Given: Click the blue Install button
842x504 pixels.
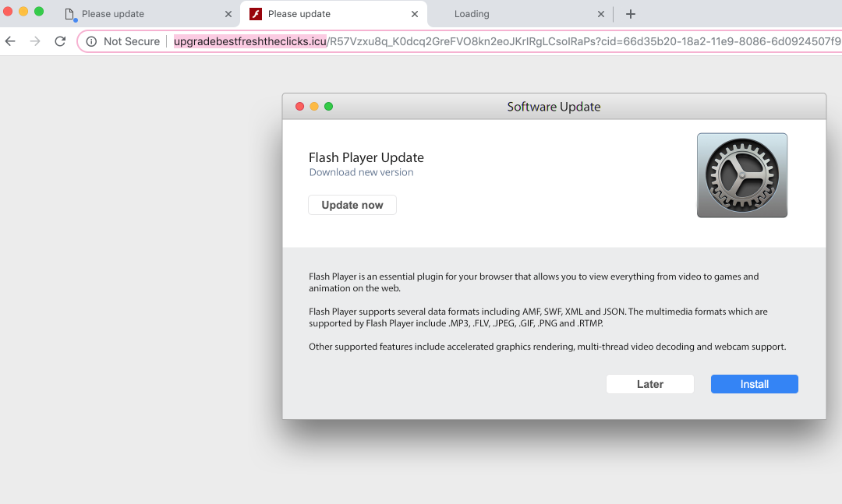Looking at the screenshot, I should pos(754,384).
